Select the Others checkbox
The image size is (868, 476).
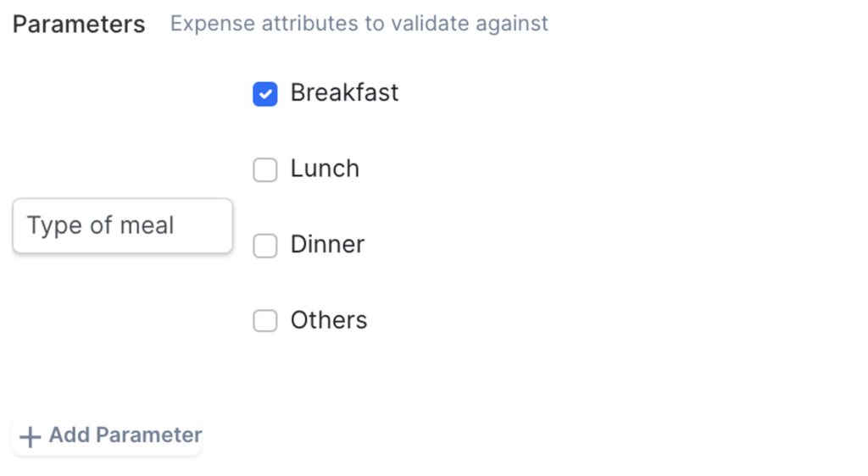(x=265, y=321)
